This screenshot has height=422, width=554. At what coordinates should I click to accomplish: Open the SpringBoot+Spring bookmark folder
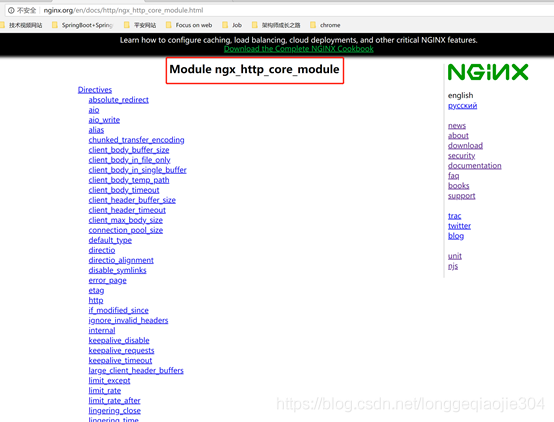[x=83, y=25]
